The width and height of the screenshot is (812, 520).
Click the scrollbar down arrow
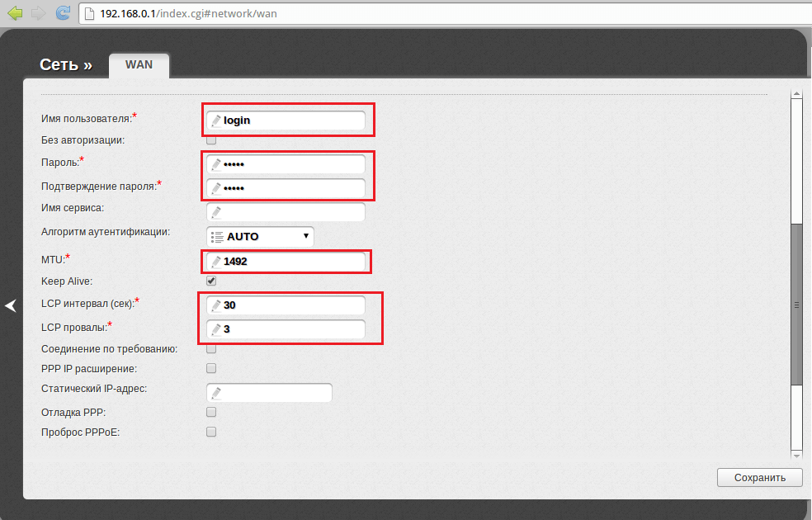(x=797, y=455)
